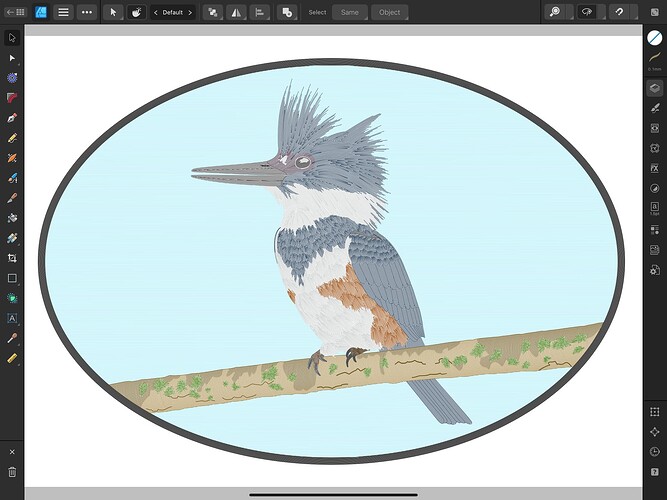Screen dimensions: 667x500
Task: Select the Node tool
Action: pos(12,58)
